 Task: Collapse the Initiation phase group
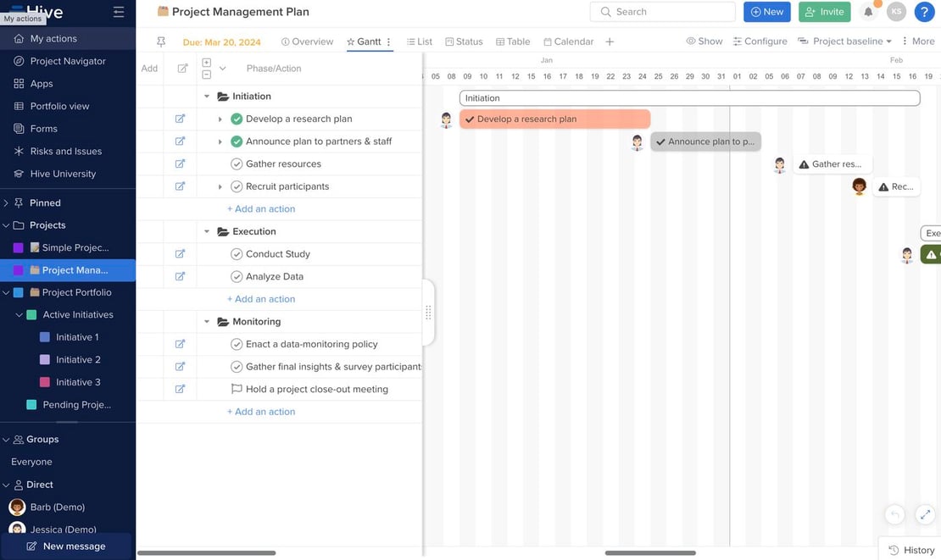pyautogui.click(x=207, y=97)
